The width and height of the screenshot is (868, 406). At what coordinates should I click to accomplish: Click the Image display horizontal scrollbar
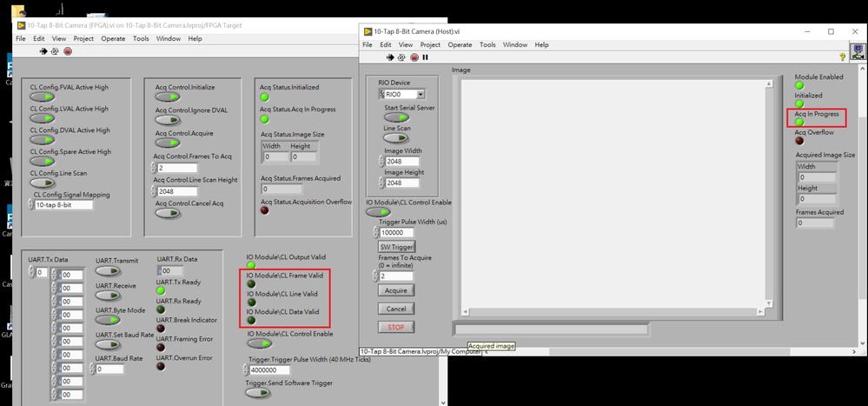614,312
